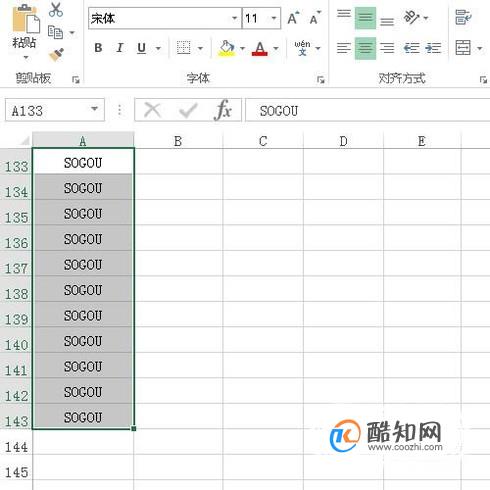
Task: Open the 对齐方式 group dialog launcher
Action: pyautogui.click(x=483, y=80)
